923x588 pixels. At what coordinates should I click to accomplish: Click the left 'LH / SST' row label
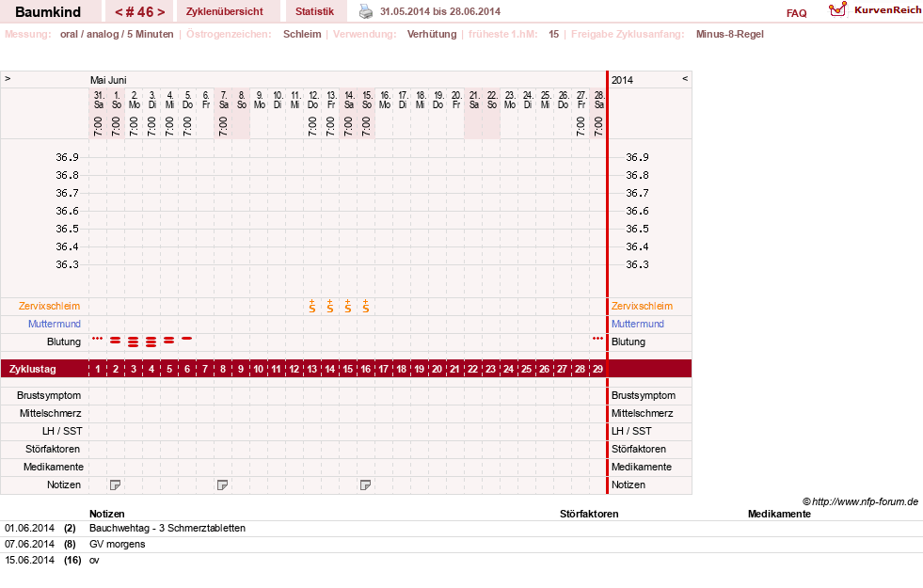62,431
